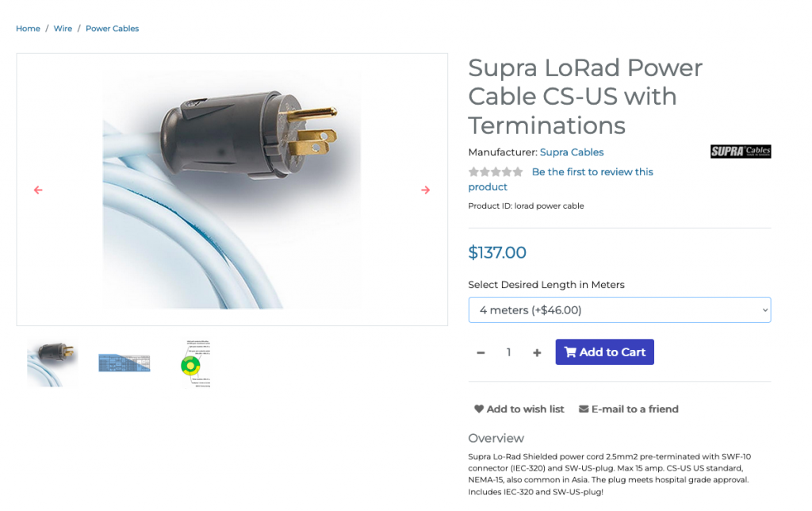Click the main product image
Viewport: 812px width, 511px height.
coord(232,190)
